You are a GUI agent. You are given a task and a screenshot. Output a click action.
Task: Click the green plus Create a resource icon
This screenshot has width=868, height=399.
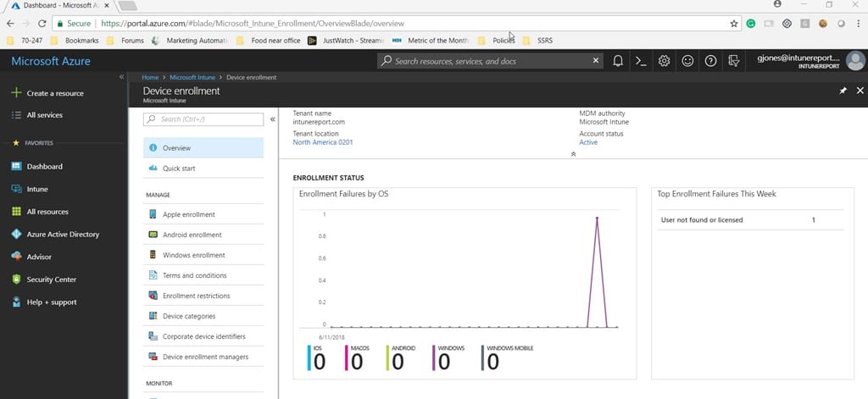coord(16,93)
